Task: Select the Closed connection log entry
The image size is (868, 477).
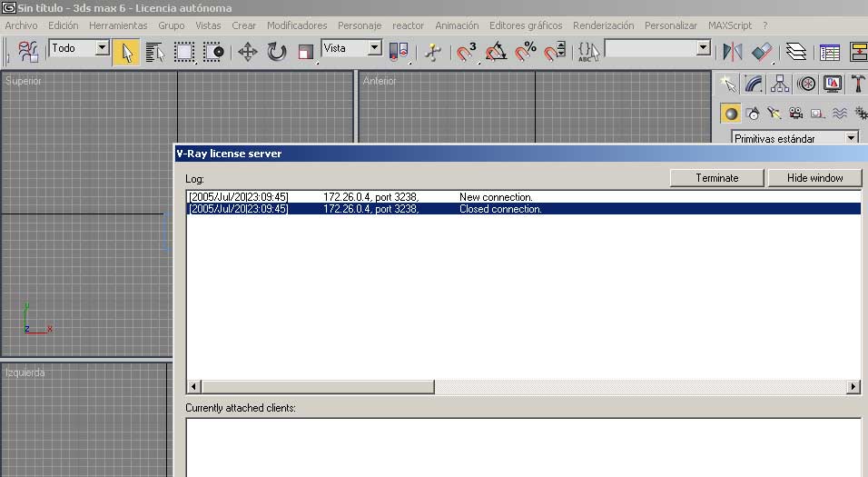Action: point(523,209)
